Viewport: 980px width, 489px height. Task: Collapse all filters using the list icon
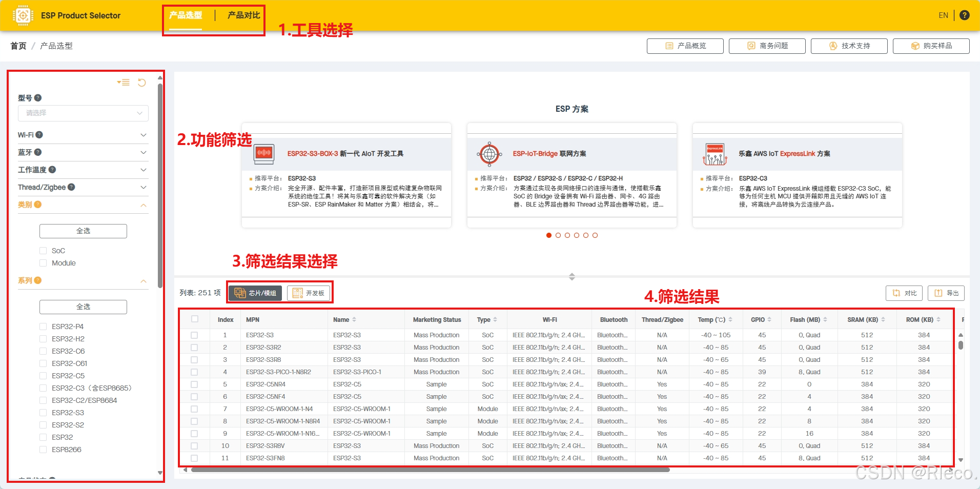tap(124, 83)
